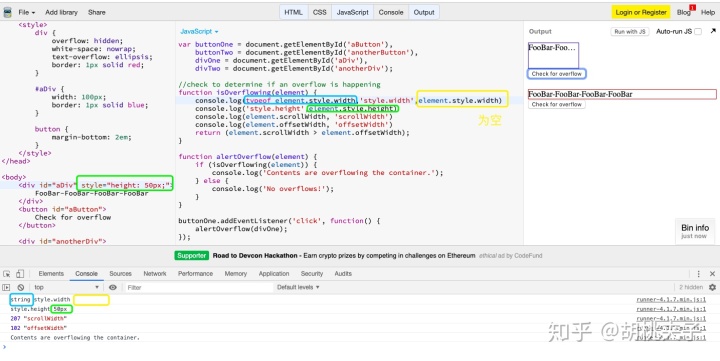Click the '102 "offsetWidth"' console log line
720x361 pixels.
tap(39, 328)
